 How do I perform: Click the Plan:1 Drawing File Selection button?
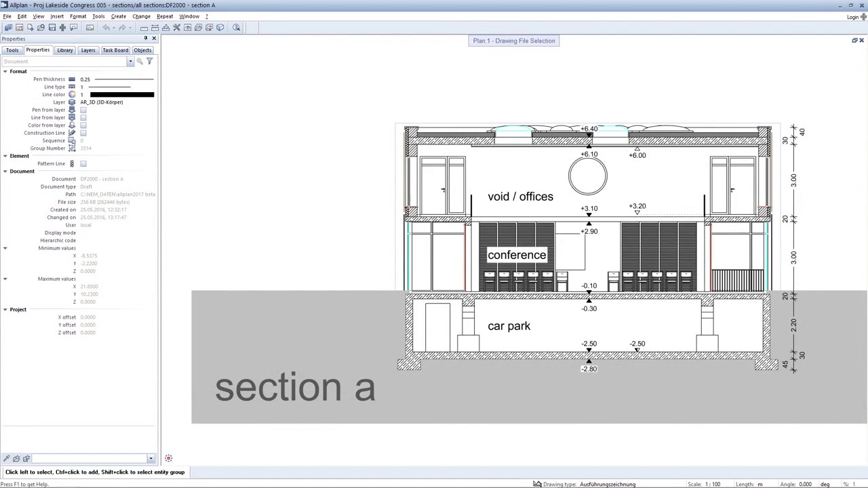tap(514, 41)
